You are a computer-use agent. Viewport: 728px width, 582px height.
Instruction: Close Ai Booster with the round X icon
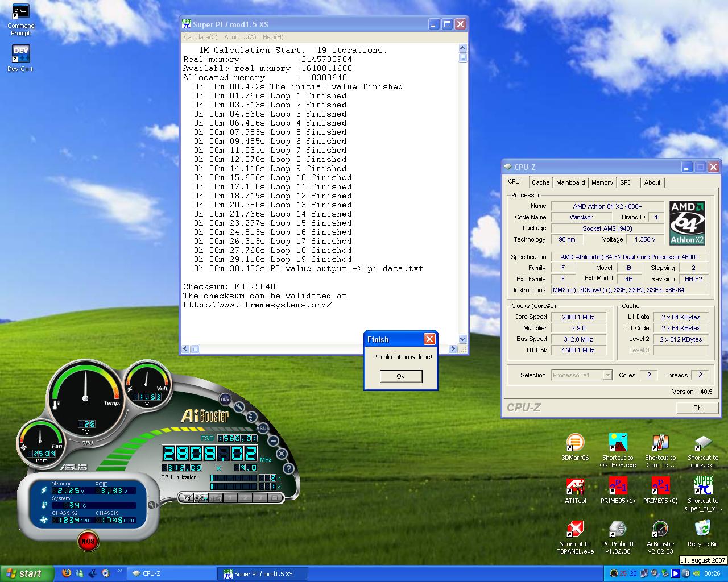tap(282, 454)
